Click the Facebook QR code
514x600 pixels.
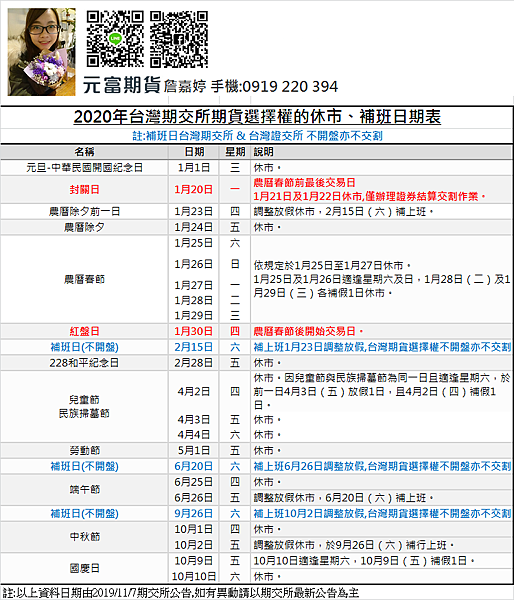[x=179, y=39]
